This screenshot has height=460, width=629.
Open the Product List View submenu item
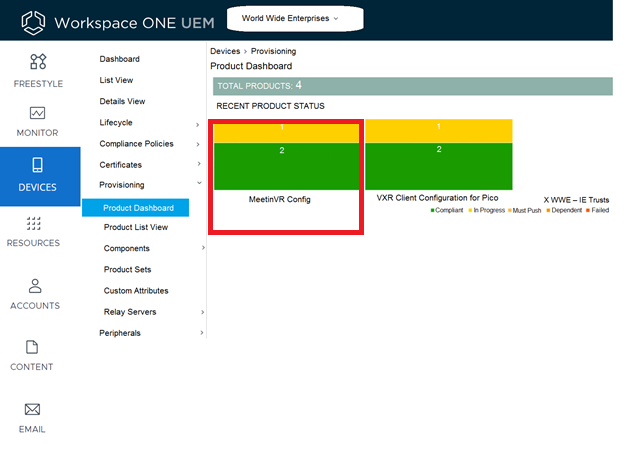tap(136, 227)
